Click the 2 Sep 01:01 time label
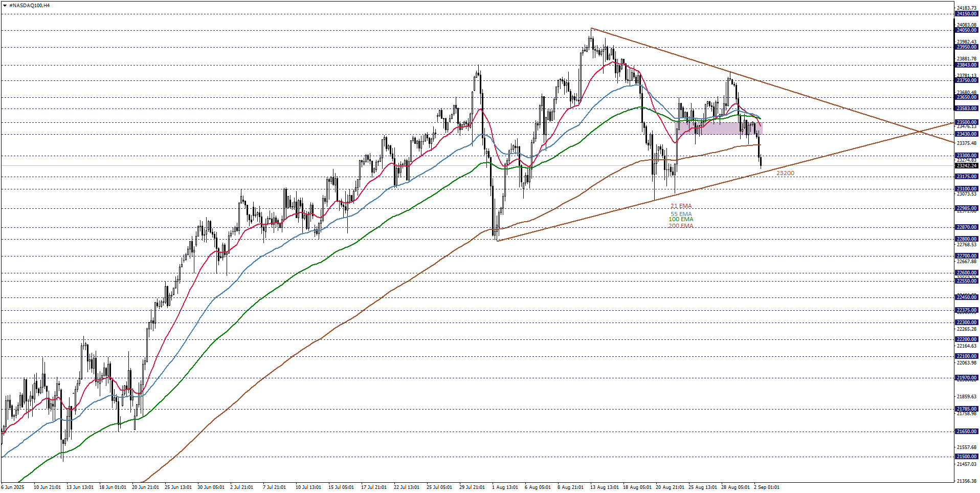980x493 pixels. 766,487
